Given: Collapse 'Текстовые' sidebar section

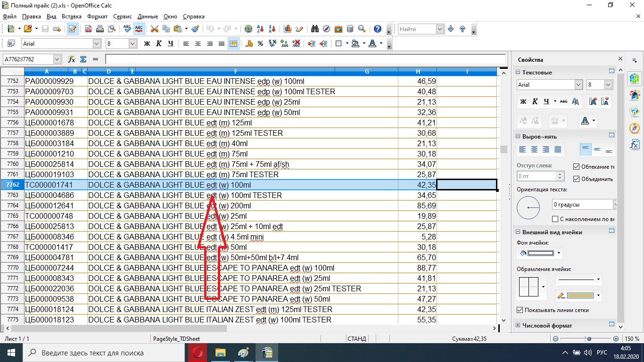Looking at the screenshot, I should [518, 73].
